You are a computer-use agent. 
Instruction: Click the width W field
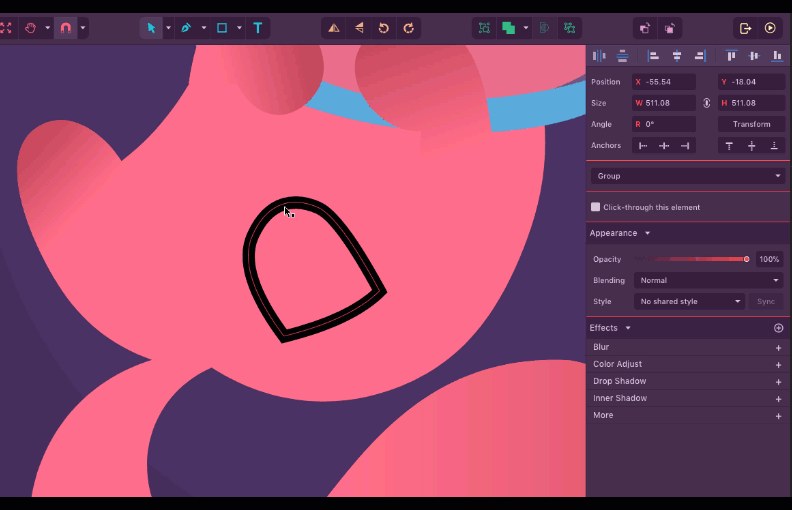coord(664,103)
